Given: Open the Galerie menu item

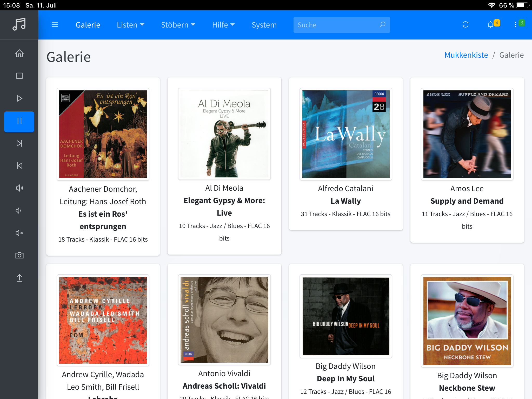Looking at the screenshot, I should coord(88,25).
